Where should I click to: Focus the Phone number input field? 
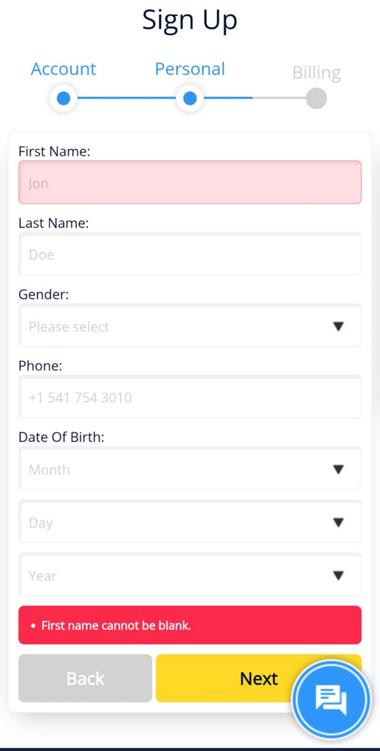point(190,397)
